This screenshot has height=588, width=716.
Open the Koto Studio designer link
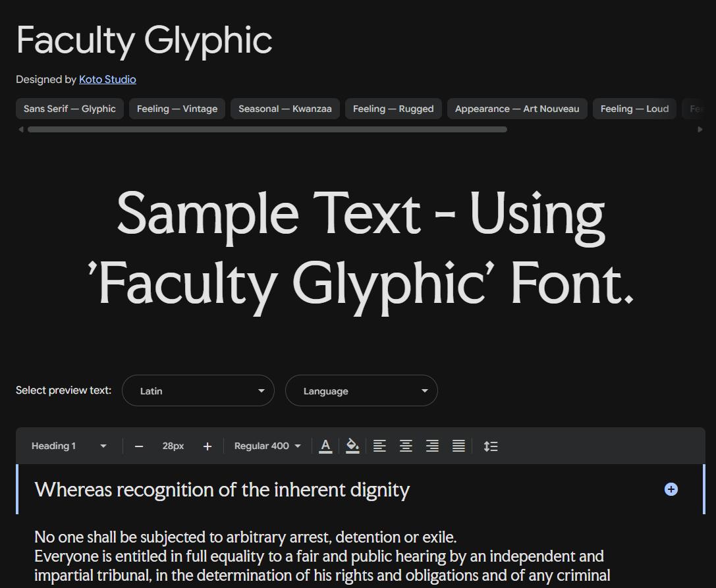point(107,80)
